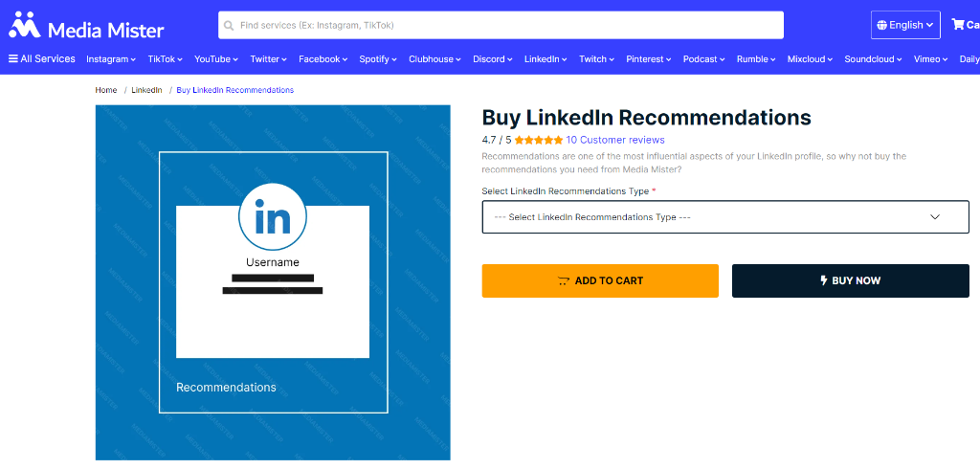
Task: Expand Select LinkedIn Recommendations Type dropdown
Action: (x=725, y=217)
